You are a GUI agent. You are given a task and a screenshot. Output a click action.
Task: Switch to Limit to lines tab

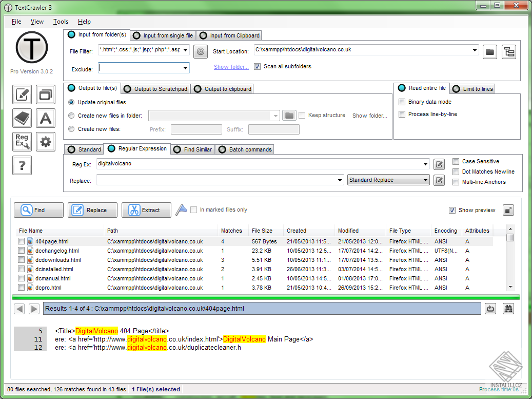point(473,89)
